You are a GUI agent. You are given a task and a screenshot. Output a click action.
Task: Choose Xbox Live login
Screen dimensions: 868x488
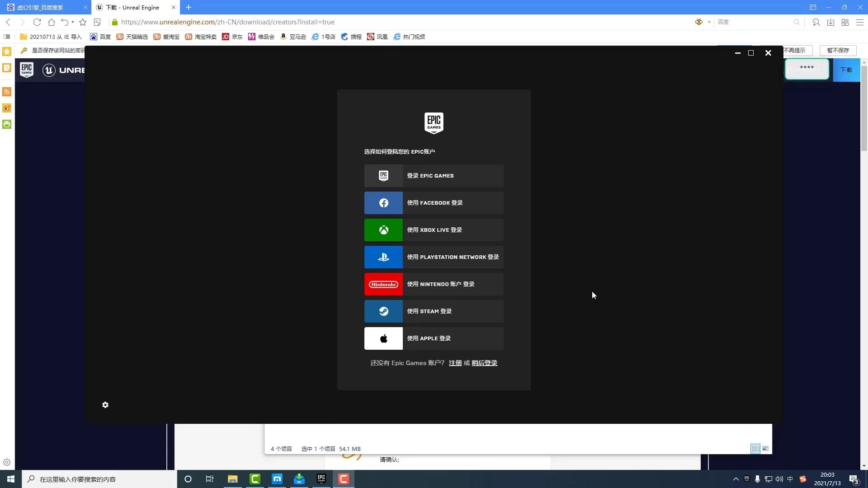pos(433,230)
